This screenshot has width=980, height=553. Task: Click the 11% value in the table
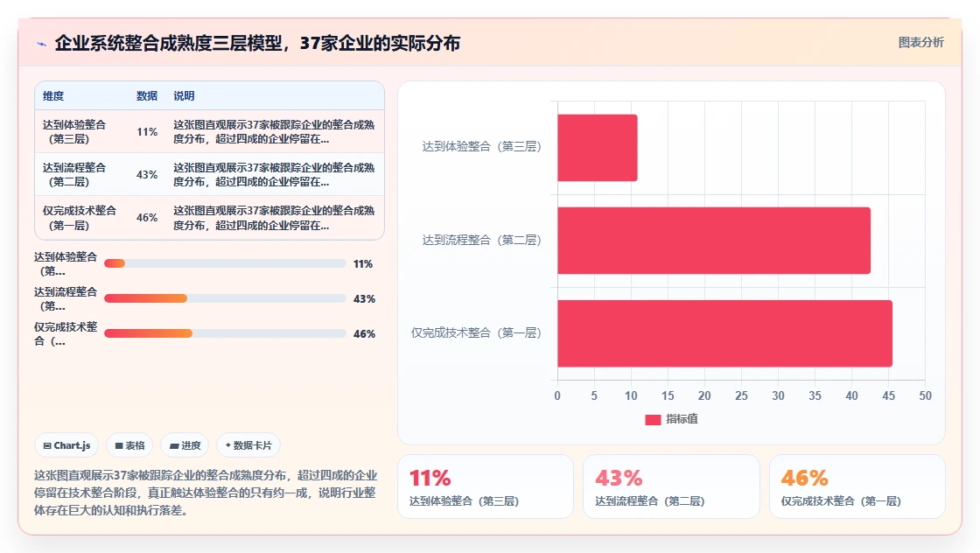click(x=147, y=132)
